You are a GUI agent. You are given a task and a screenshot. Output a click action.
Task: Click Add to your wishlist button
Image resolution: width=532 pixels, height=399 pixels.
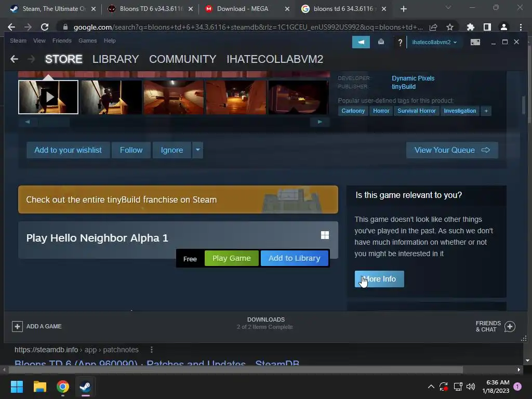[x=68, y=150]
